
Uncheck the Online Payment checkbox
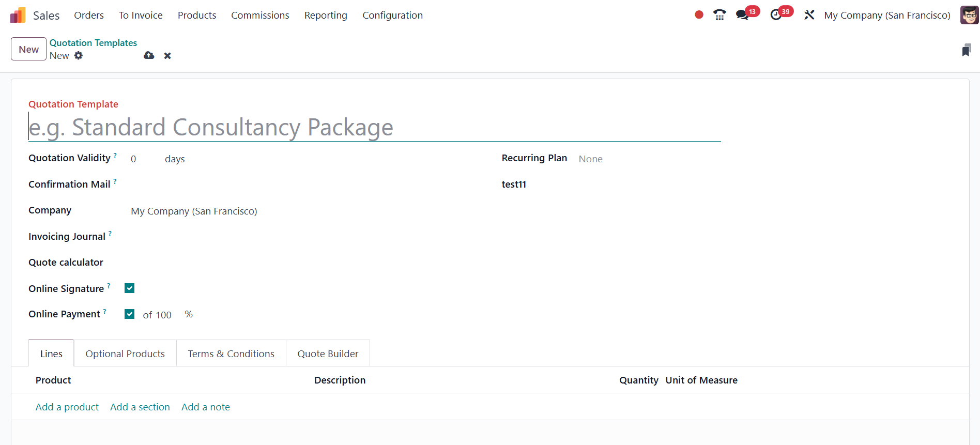tap(130, 314)
